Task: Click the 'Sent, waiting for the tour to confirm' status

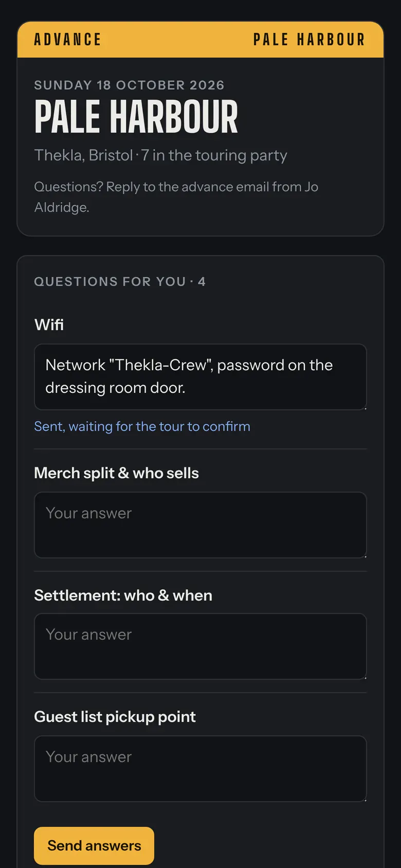Action: pyautogui.click(x=142, y=426)
